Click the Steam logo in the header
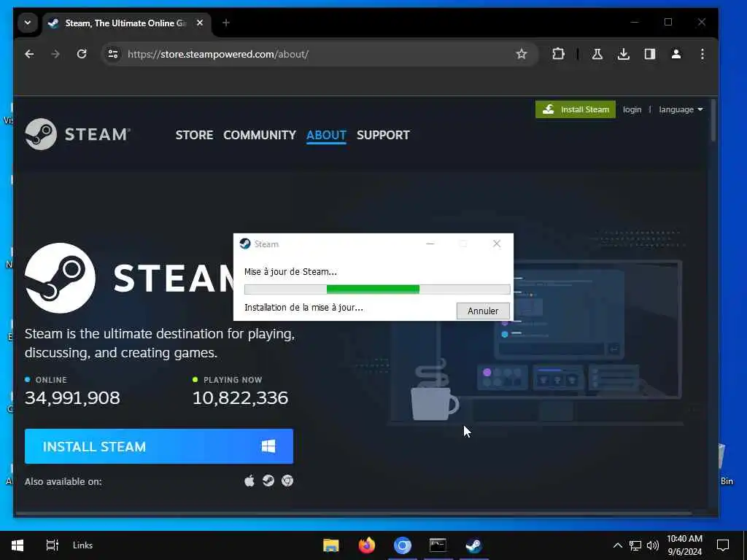The image size is (747, 560). click(77, 134)
